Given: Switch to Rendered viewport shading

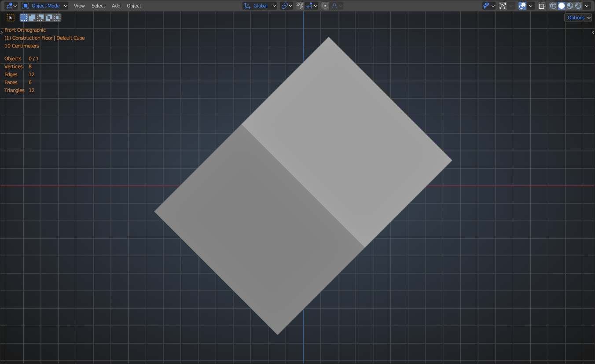Looking at the screenshot, I should coord(578,6).
